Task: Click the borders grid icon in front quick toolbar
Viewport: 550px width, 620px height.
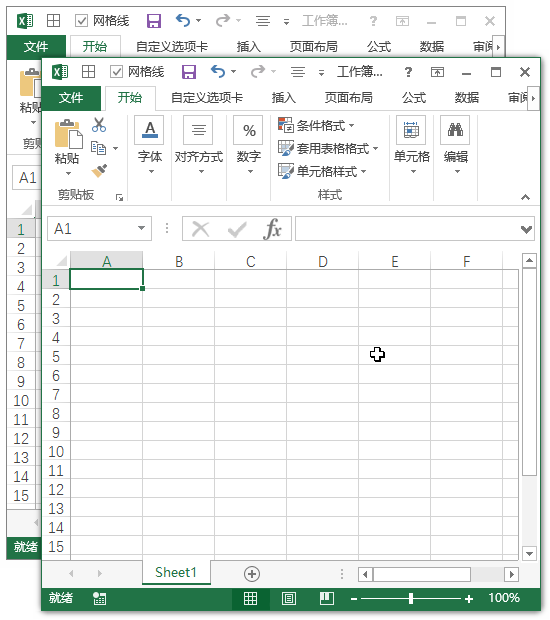Action: (x=88, y=72)
